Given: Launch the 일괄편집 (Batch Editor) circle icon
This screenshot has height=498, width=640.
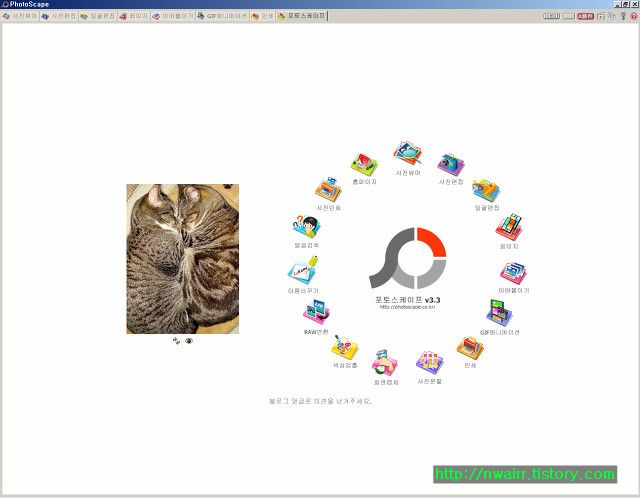Looking at the screenshot, I should (486, 190).
